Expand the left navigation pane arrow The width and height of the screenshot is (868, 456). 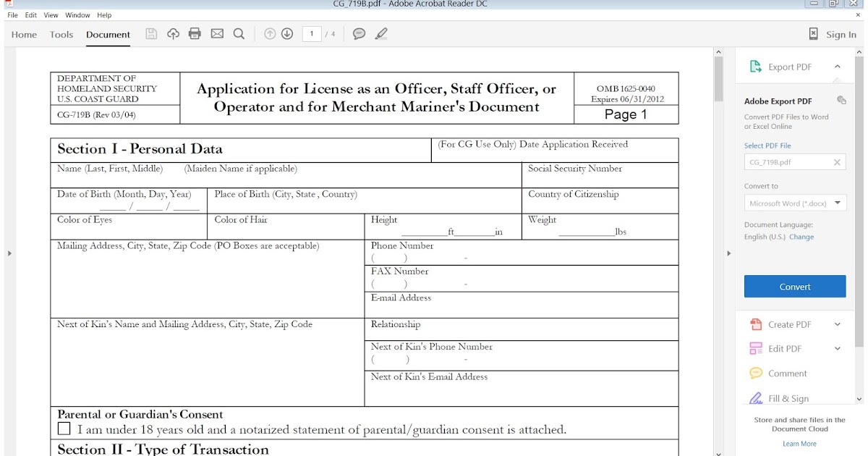(x=9, y=253)
